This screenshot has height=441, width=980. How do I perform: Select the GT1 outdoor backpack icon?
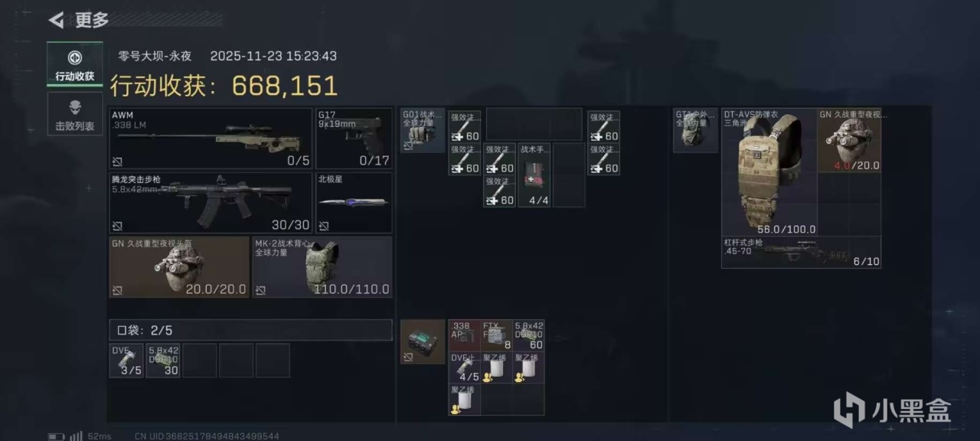pyautogui.click(x=695, y=130)
